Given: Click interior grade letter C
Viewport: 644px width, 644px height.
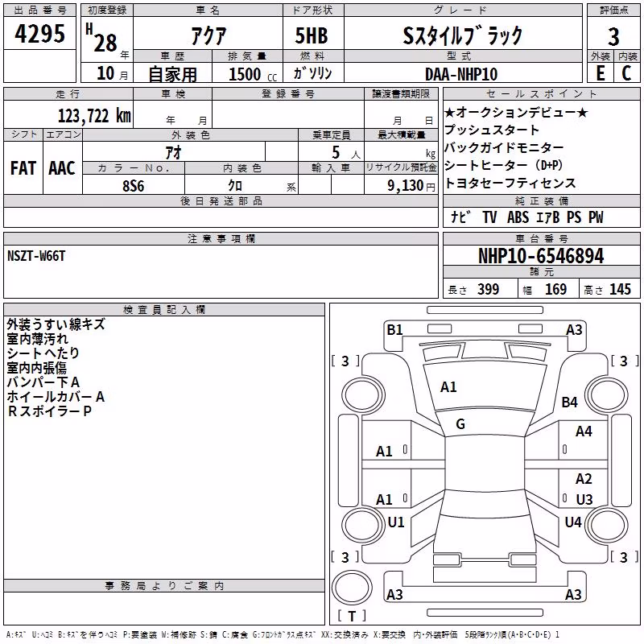Looking at the screenshot, I should pyautogui.click(x=626, y=73).
